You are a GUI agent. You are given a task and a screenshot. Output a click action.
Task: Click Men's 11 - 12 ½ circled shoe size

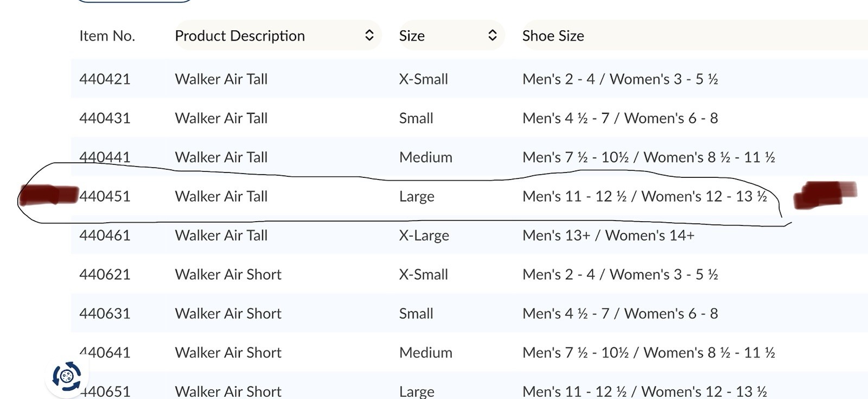click(644, 196)
